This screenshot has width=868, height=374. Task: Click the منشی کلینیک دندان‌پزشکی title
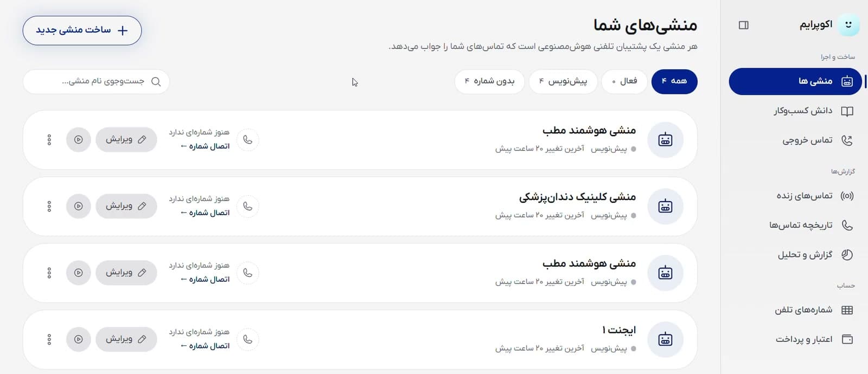(x=577, y=197)
